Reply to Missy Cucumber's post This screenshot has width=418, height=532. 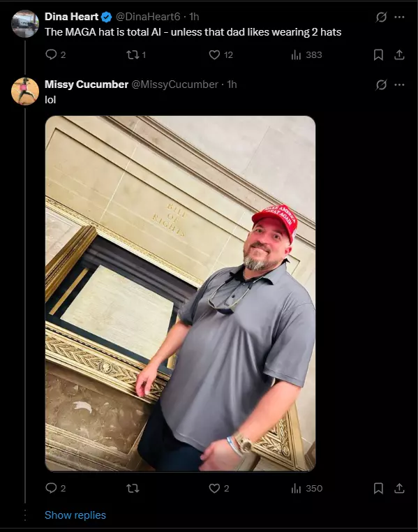click(56, 488)
